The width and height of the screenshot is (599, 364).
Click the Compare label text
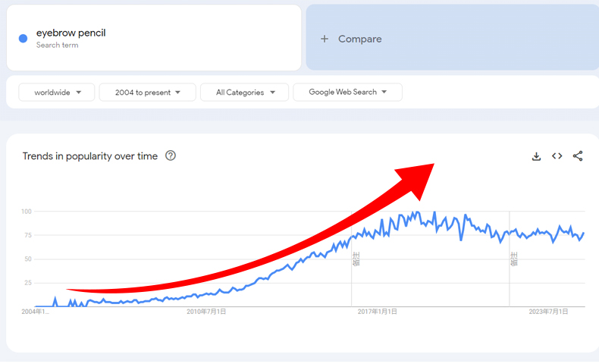pyautogui.click(x=360, y=39)
